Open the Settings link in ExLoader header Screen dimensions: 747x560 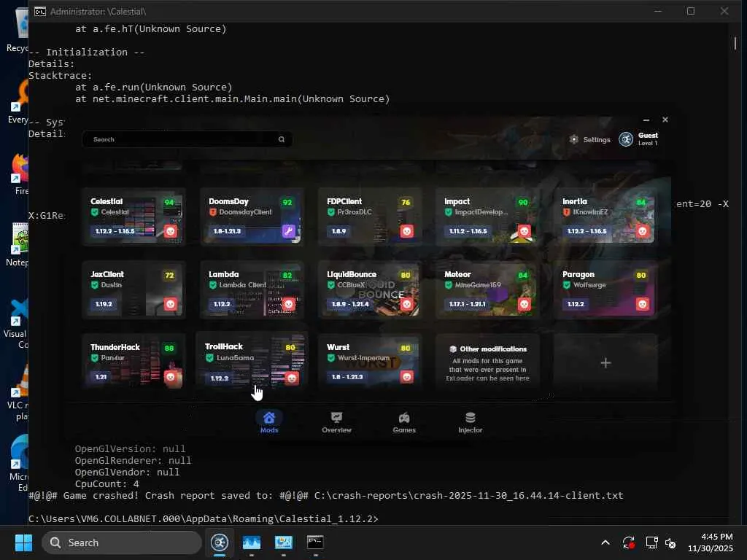(589, 139)
